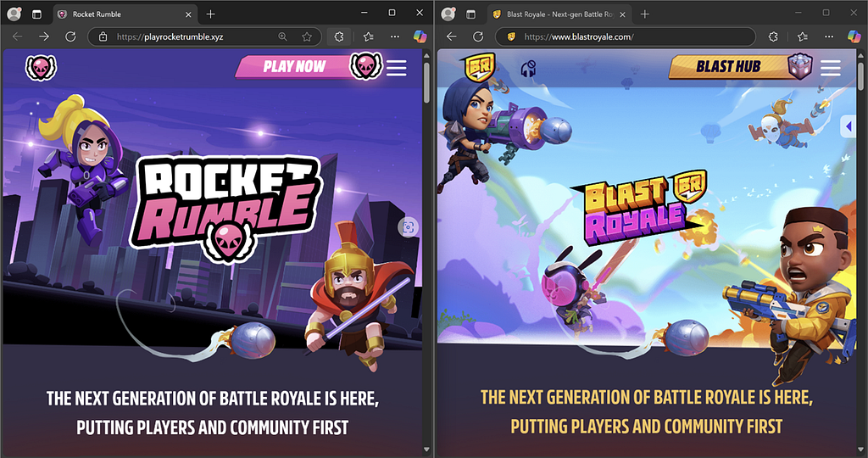Click the scroll-down arrow in Rocket Rumble window
Image resolution: width=868 pixels, height=458 pixels.
[x=426, y=450]
